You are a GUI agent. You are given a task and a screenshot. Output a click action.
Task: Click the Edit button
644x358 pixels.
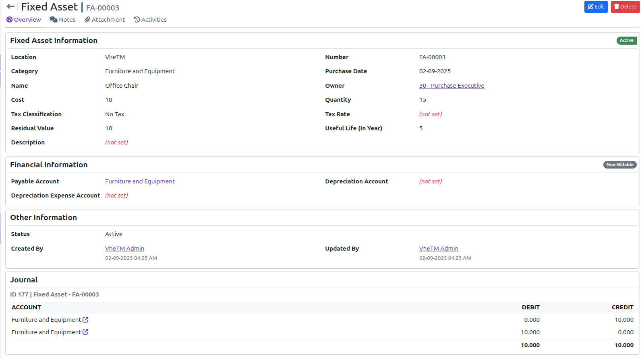coord(596,7)
